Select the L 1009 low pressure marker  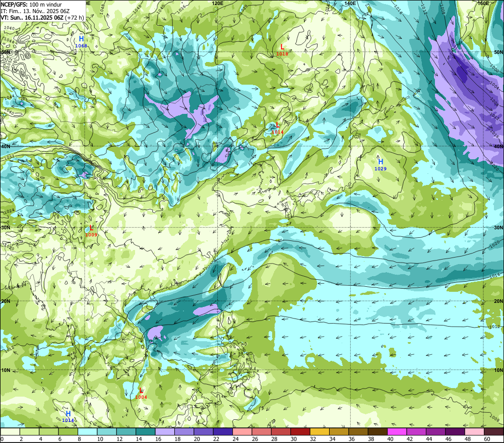[91, 231]
